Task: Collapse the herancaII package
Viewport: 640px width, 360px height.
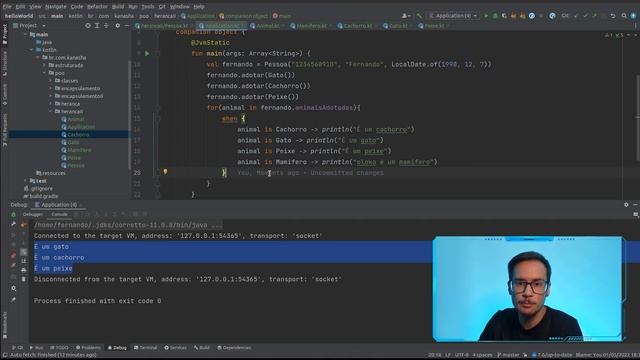Action: click(x=51, y=111)
